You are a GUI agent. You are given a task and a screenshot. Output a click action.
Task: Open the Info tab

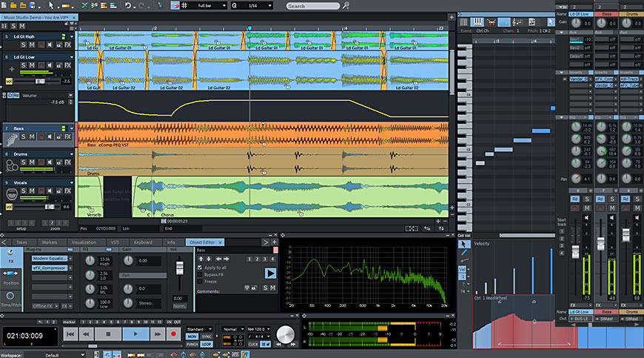coord(171,242)
